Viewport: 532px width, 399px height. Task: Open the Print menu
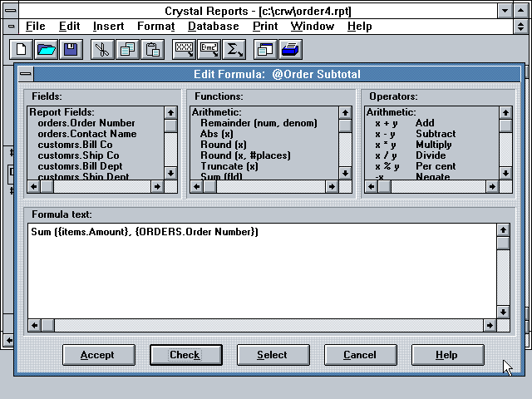(x=265, y=26)
